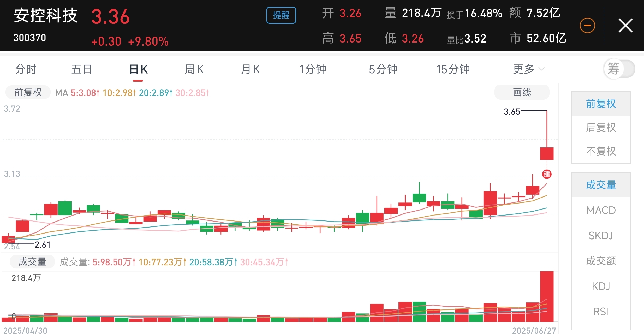Click the change percent +9.80%

148,41
